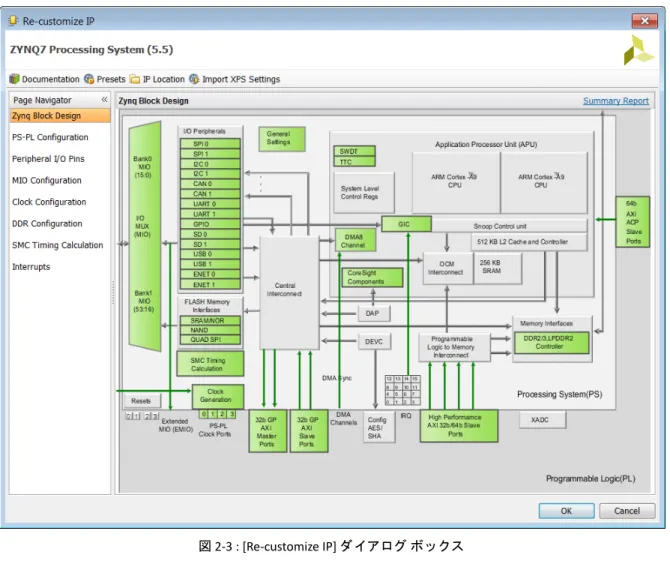Click the Interrupts navigator item

click(31, 267)
